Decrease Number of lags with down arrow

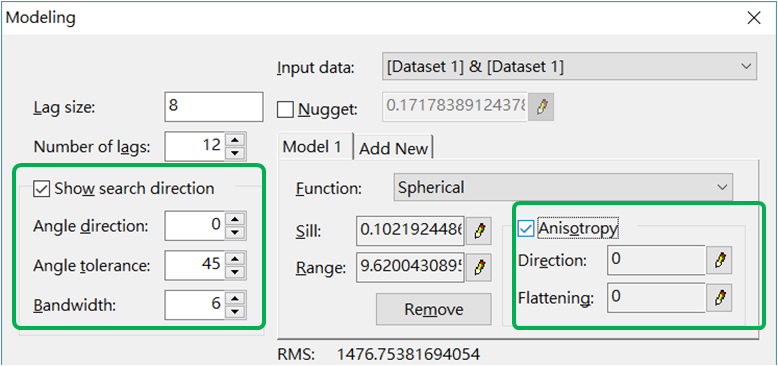(x=235, y=152)
